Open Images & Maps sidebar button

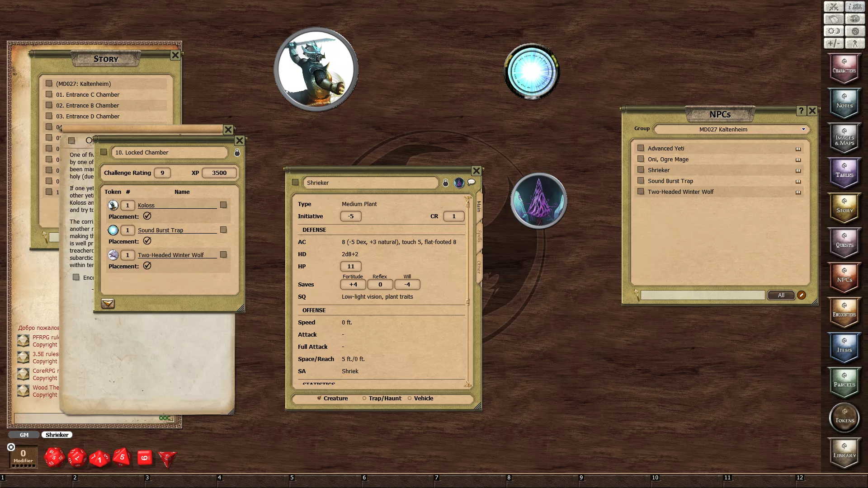tap(844, 139)
